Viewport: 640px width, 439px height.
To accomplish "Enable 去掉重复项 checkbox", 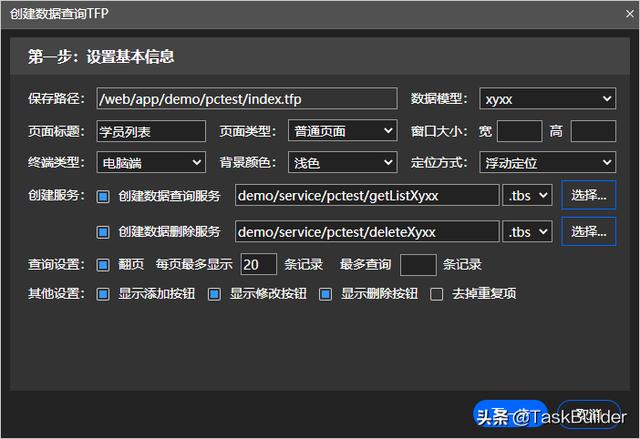I will click(x=436, y=294).
